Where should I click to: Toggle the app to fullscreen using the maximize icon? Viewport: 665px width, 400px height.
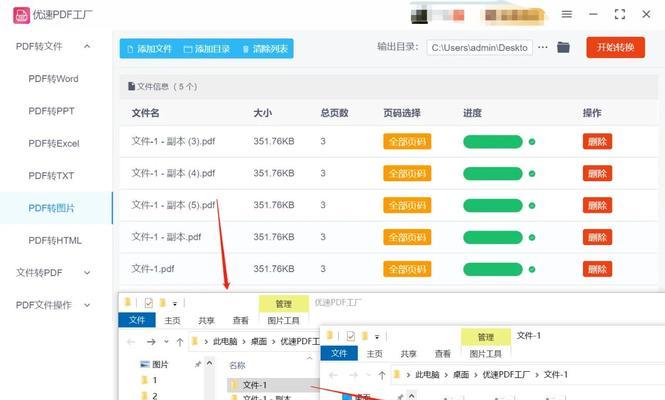coord(620,14)
